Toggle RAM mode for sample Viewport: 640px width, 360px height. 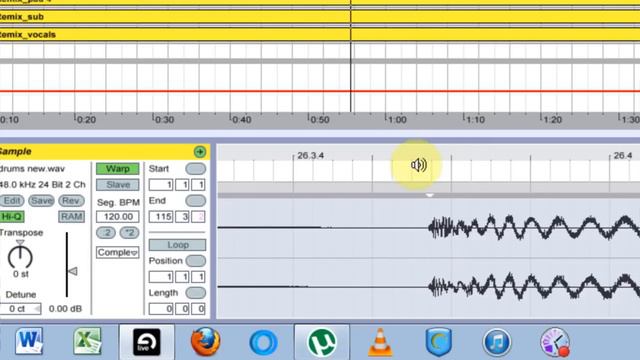tap(71, 217)
